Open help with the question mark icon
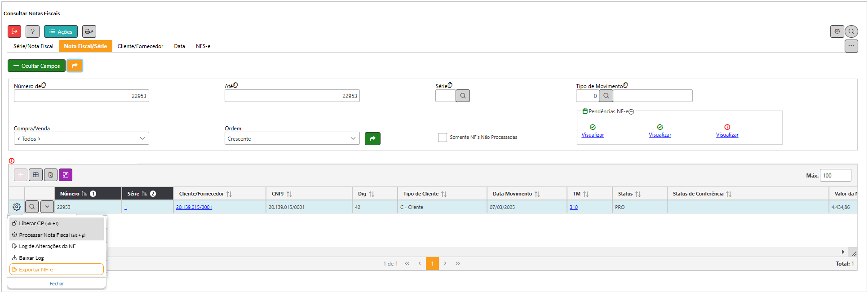Image resolution: width=868 pixels, height=293 pixels. pos(32,31)
